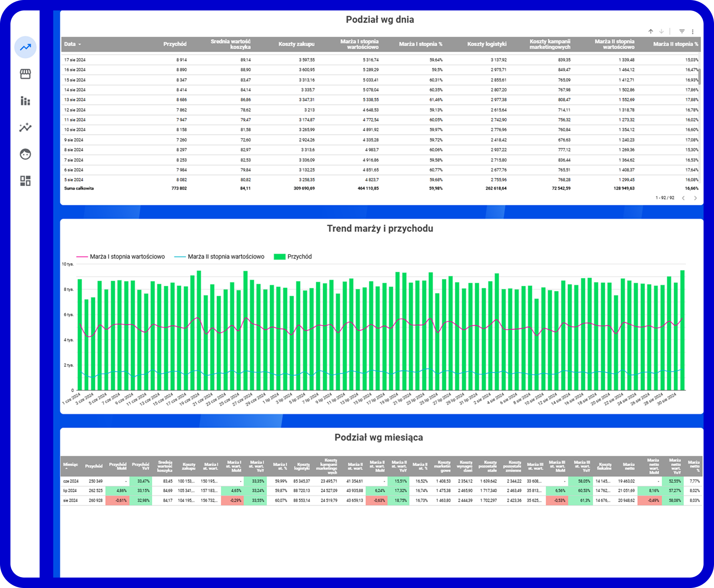Open the store page icon in sidebar
714x588 pixels.
coord(25,74)
